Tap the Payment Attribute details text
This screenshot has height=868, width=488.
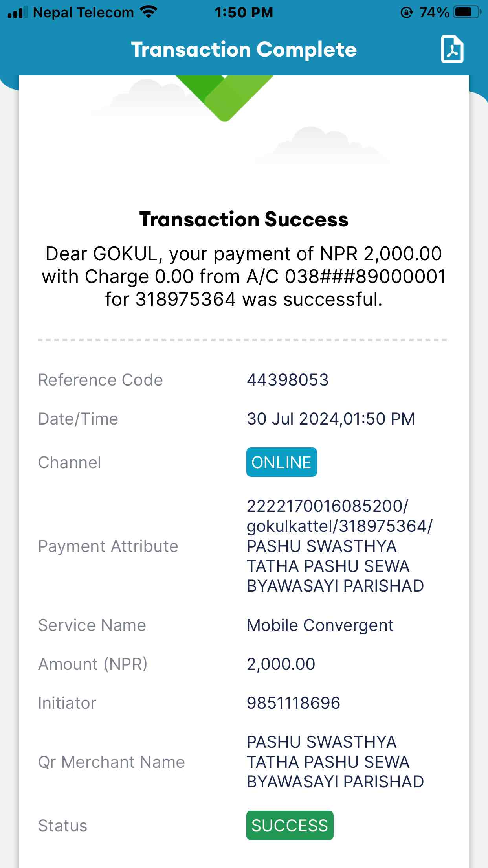point(339,546)
